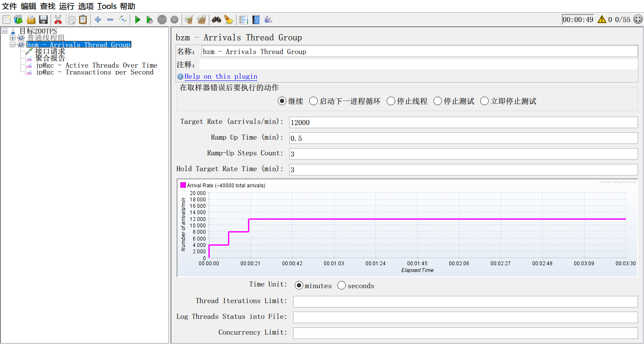Click the Cut scissors icon
This screenshot has width=644, height=344.
[x=58, y=20]
